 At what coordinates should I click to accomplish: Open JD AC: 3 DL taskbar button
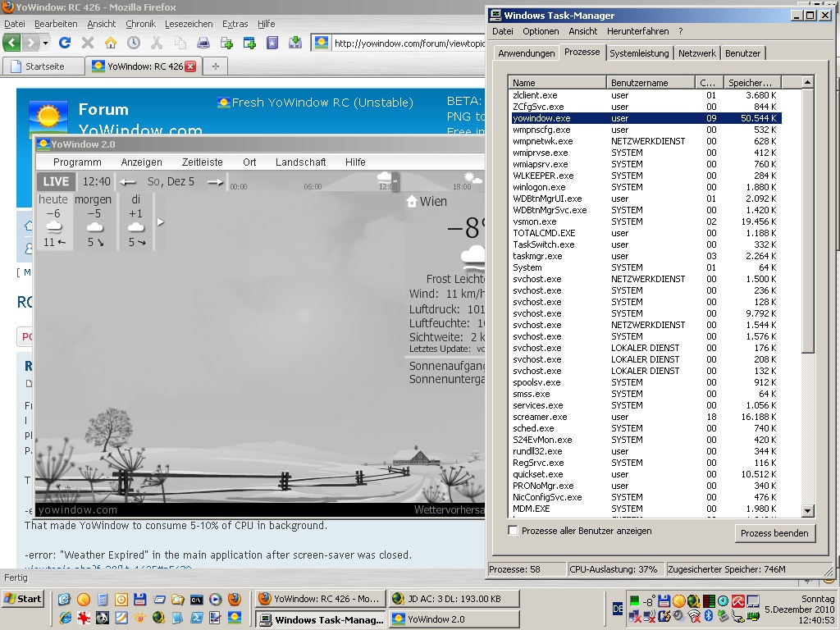pos(454,599)
